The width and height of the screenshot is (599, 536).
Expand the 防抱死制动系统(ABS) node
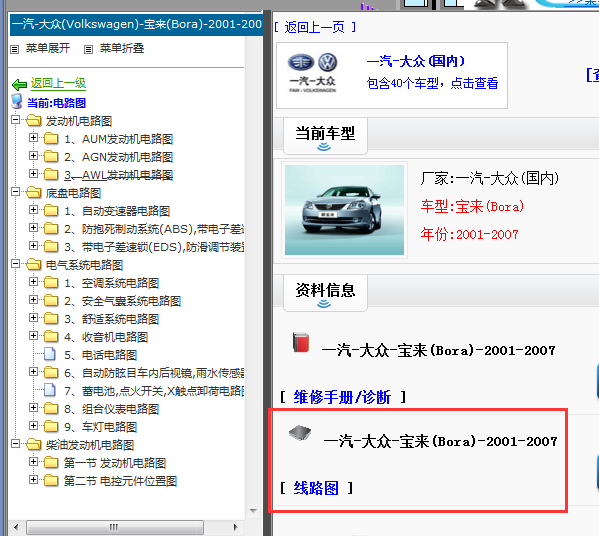34,228
